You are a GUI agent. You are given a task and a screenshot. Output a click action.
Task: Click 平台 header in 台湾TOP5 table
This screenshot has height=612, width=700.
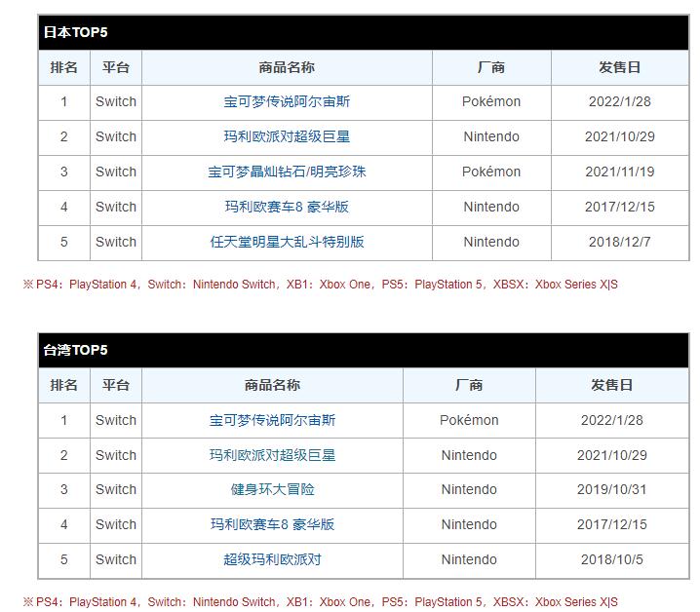(x=116, y=385)
